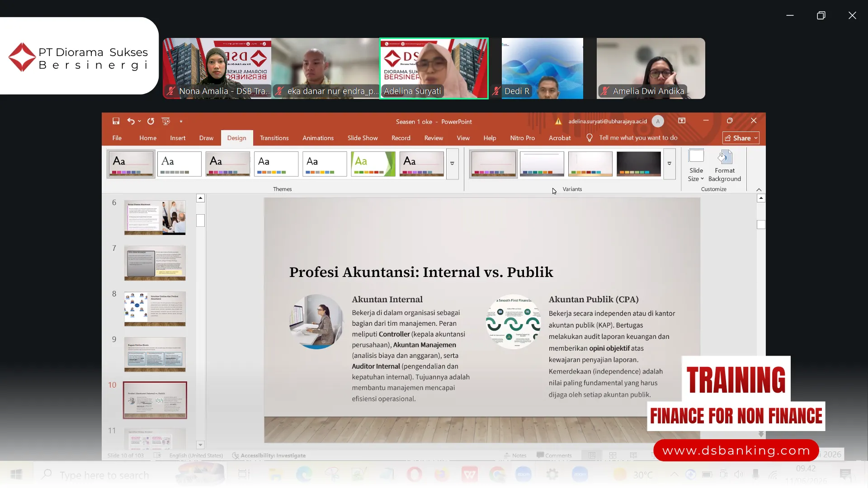
Task: Switch to the Home ribbon tab
Action: tap(148, 138)
